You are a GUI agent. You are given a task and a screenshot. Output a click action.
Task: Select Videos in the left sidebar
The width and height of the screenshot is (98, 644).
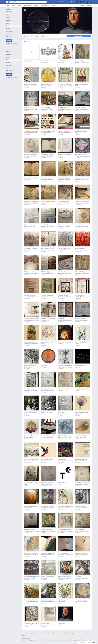8,29
